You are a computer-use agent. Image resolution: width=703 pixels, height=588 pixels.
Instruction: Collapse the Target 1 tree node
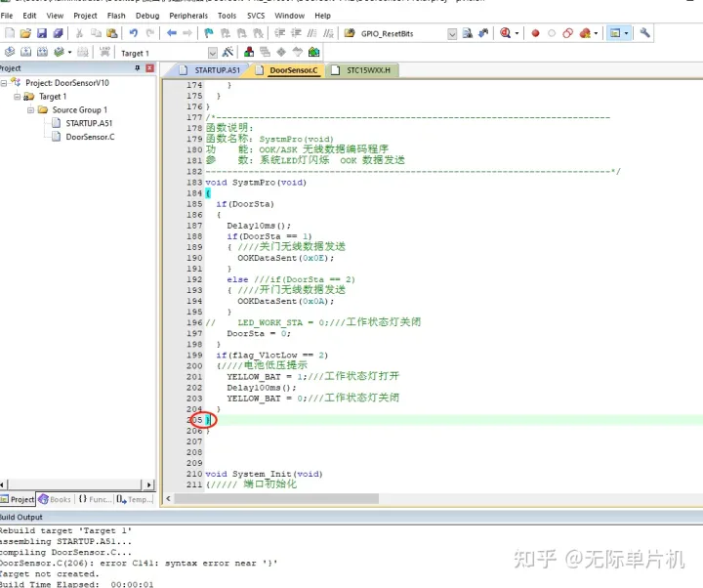[x=17, y=97]
